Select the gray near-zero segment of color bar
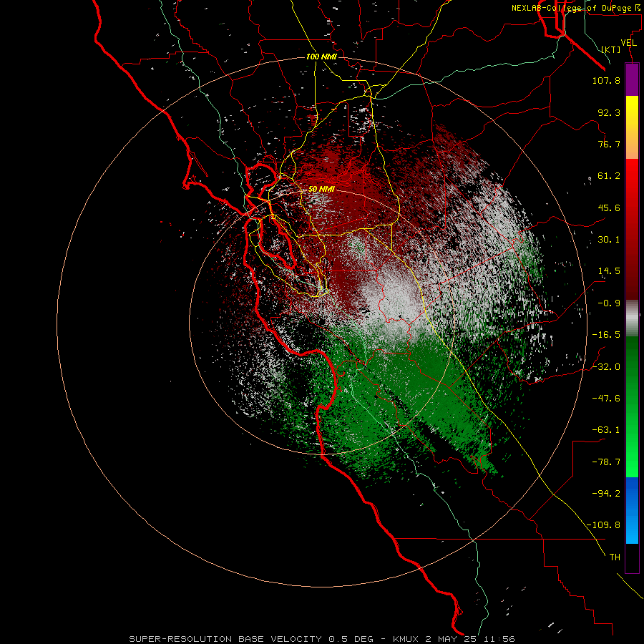 (x=632, y=318)
